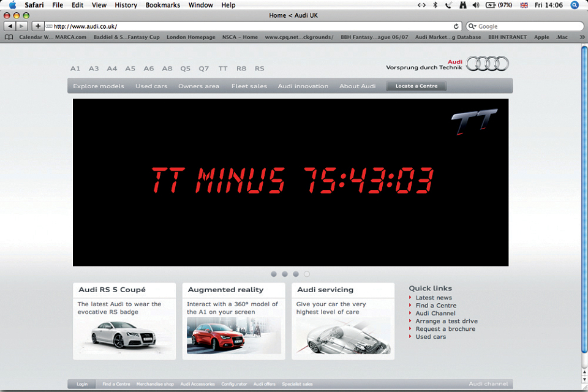Viewport: 588px width, 392px height.
Task: Select Q7 model link
Action: (x=203, y=68)
